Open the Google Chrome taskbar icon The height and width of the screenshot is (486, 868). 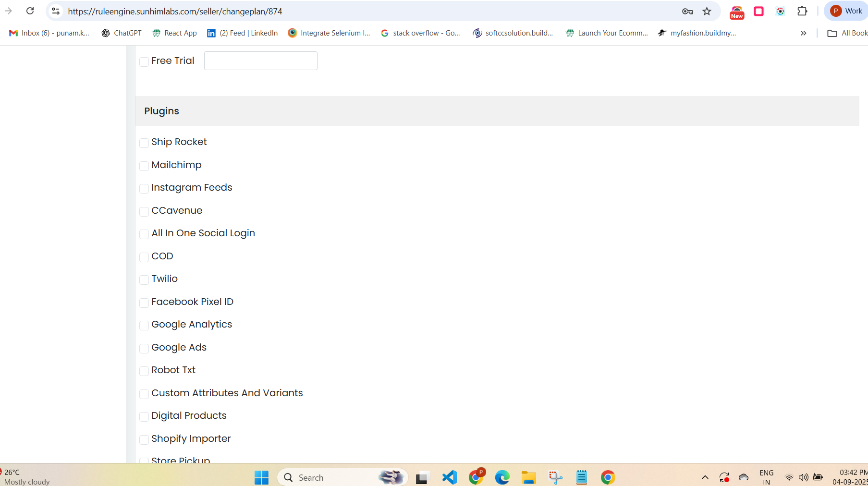608,477
